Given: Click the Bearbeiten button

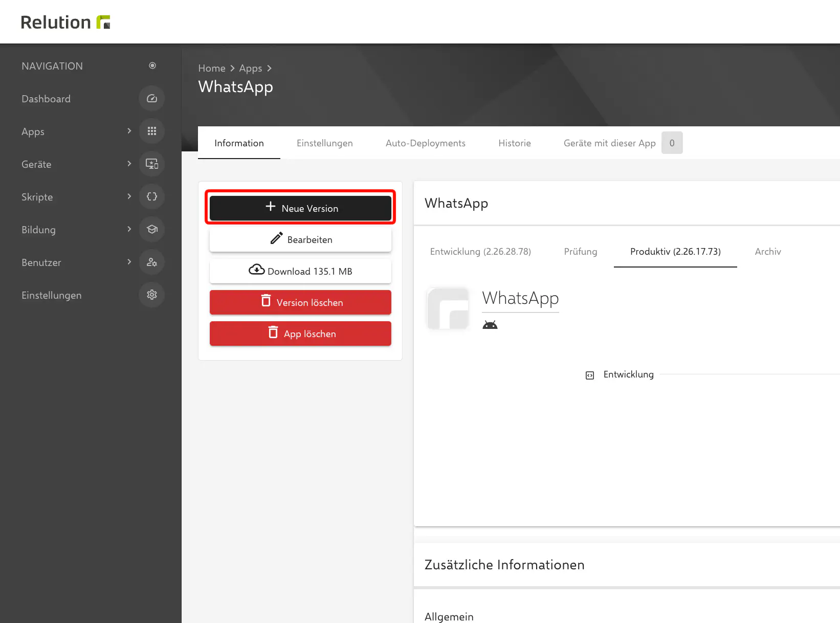Looking at the screenshot, I should point(300,239).
